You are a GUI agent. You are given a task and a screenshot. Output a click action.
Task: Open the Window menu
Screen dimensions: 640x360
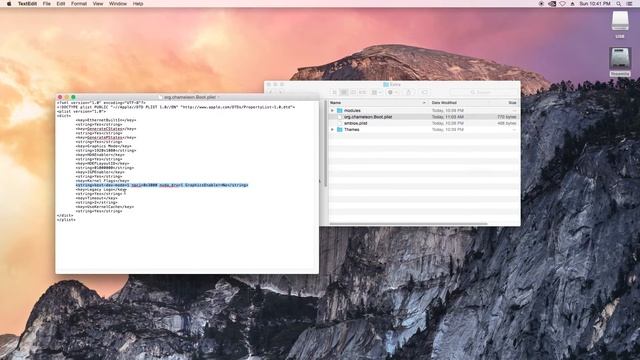(118, 4)
